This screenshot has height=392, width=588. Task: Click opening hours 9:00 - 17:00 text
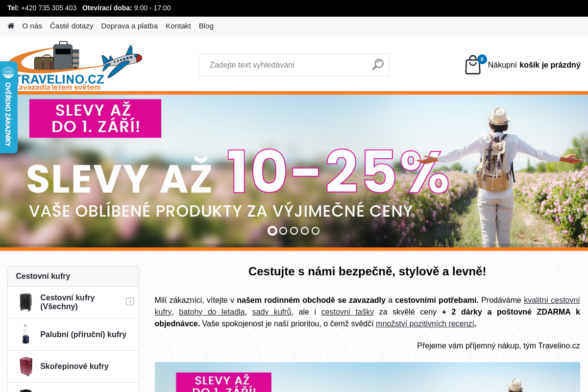(x=152, y=8)
